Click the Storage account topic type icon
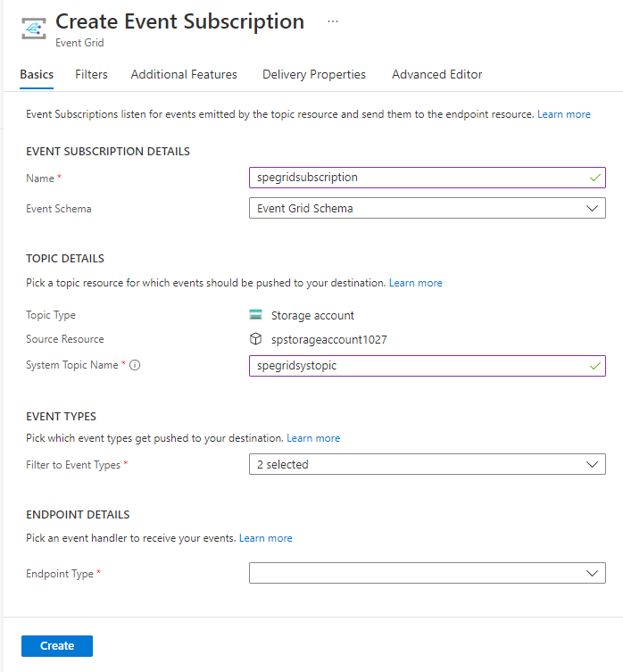623x672 pixels. pyautogui.click(x=256, y=315)
